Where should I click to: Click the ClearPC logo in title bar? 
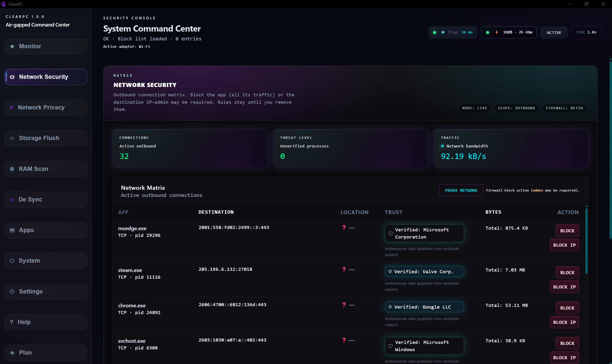click(3, 4)
